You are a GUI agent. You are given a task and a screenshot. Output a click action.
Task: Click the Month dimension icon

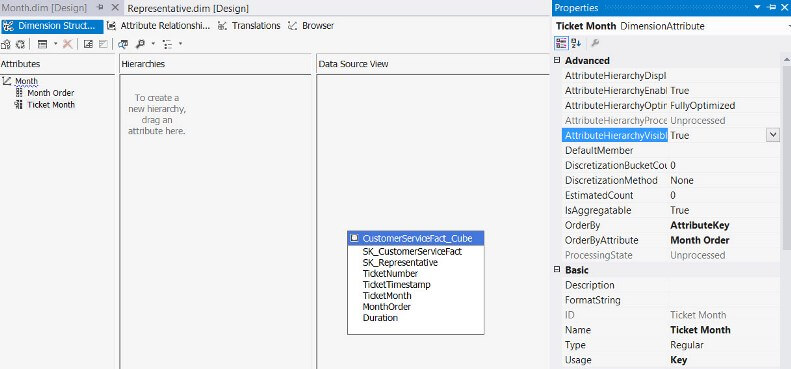(7, 81)
